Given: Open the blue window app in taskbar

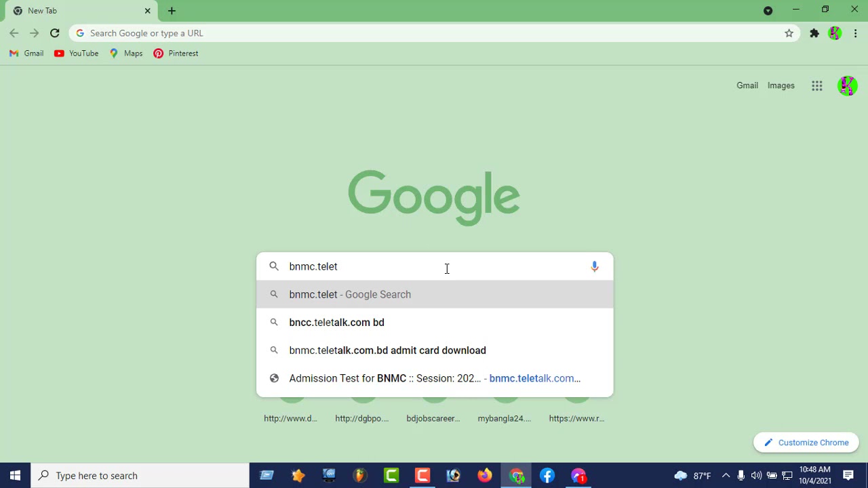Looking at the screenshot, I should point(267,476).
